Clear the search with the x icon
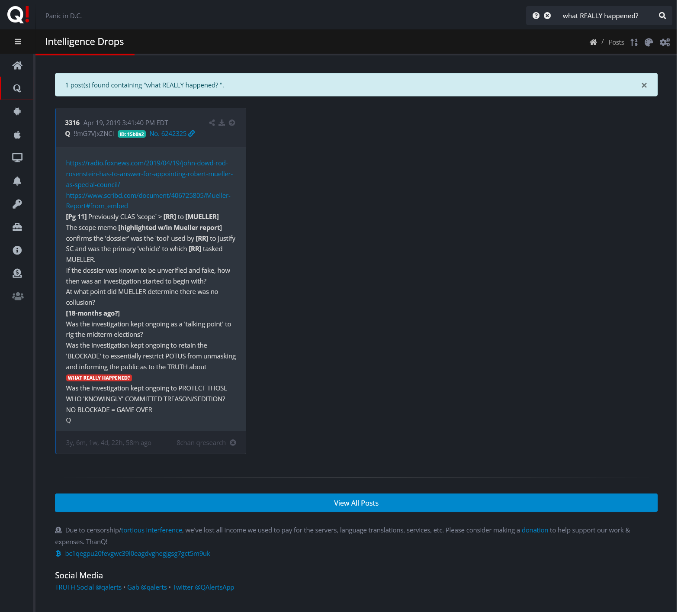The image size is (681, 616). coord(547,16)
